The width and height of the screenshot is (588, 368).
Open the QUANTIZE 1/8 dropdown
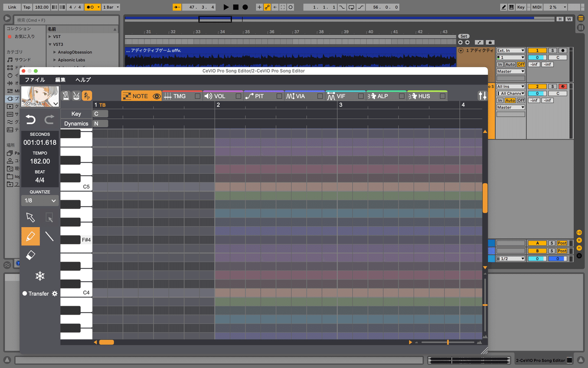[x=40, y=201]
